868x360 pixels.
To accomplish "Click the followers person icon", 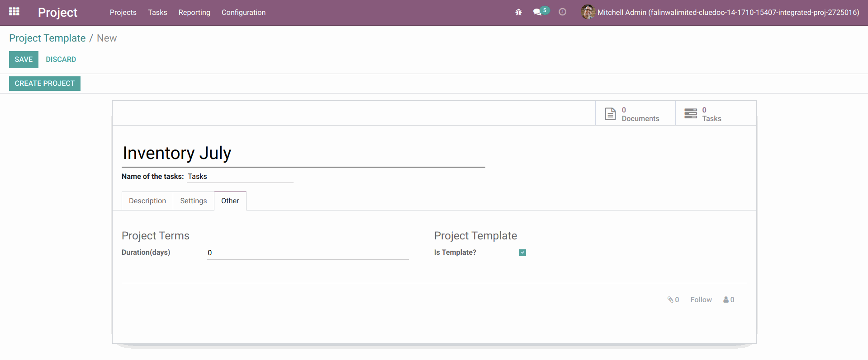I will pos(726,299).
